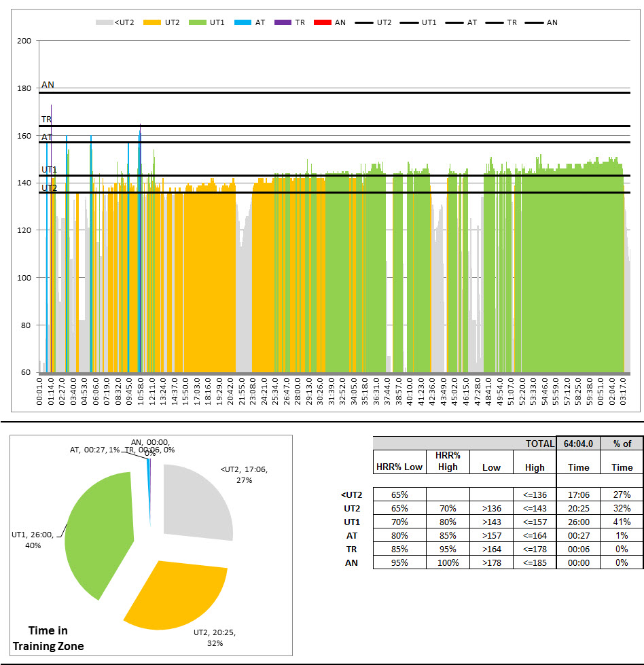Click the gray <UT2 legend swatch
Image resolution: width=644 pixels, height=665 pixels.
pyautogui.click(x=103, y=22)
